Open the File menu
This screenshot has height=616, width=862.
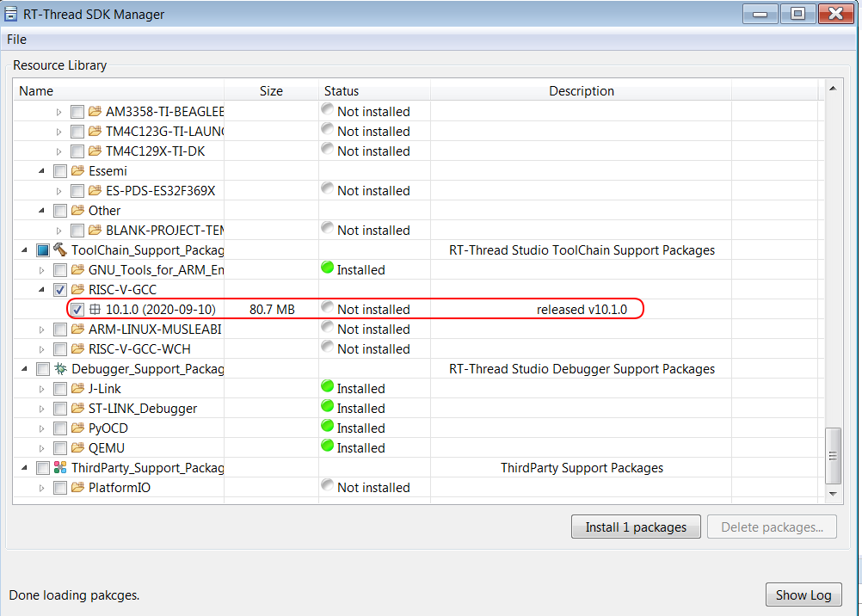click(x=16, y=40)
